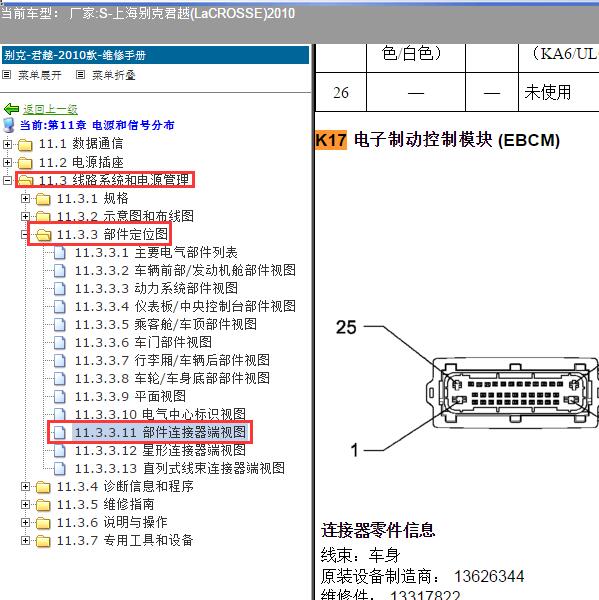Image resolution: width=599 pixels, height=600 pixels.
Task: Open 11.3.3.9 平面视图
Action: click(x=130, y=396)
